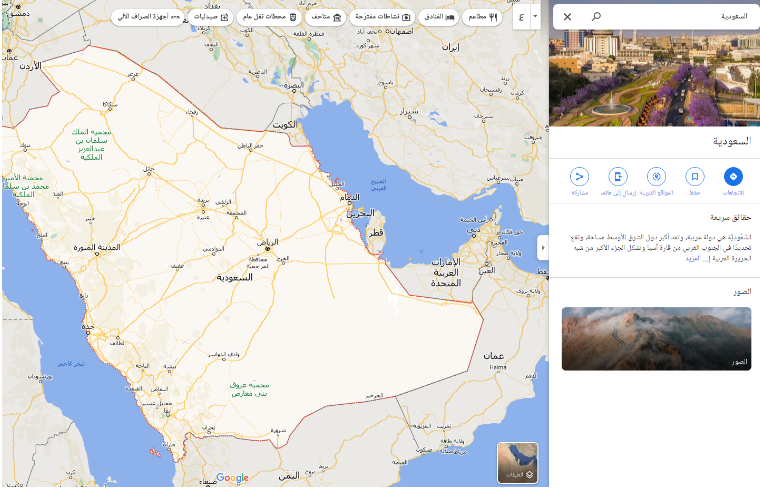Click the الصور section heading
760x489 pixels.
pyautogui.click(x=742, y=291)
